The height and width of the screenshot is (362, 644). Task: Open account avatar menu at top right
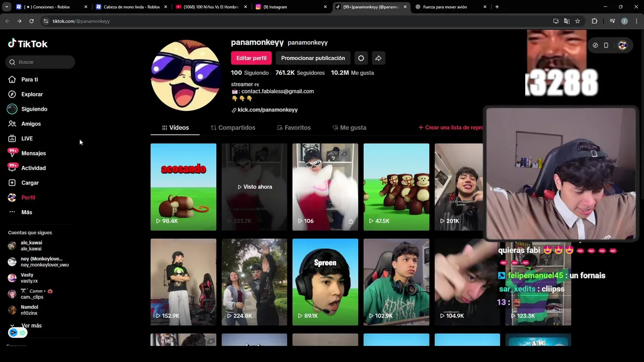point(622,45)
